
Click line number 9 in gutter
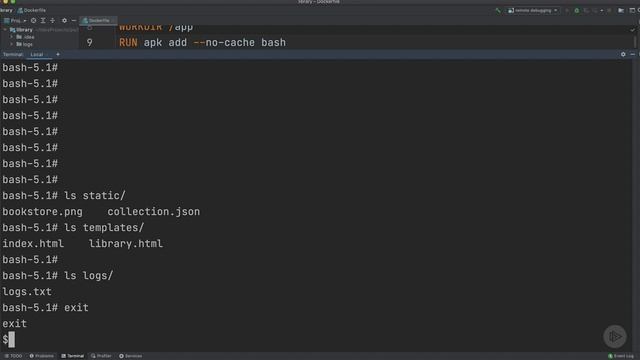89,42
